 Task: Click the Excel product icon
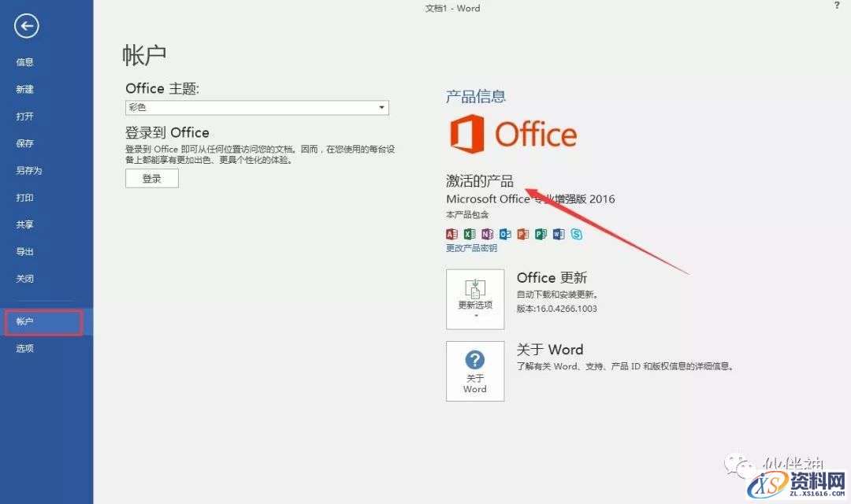tap(470, 234)
